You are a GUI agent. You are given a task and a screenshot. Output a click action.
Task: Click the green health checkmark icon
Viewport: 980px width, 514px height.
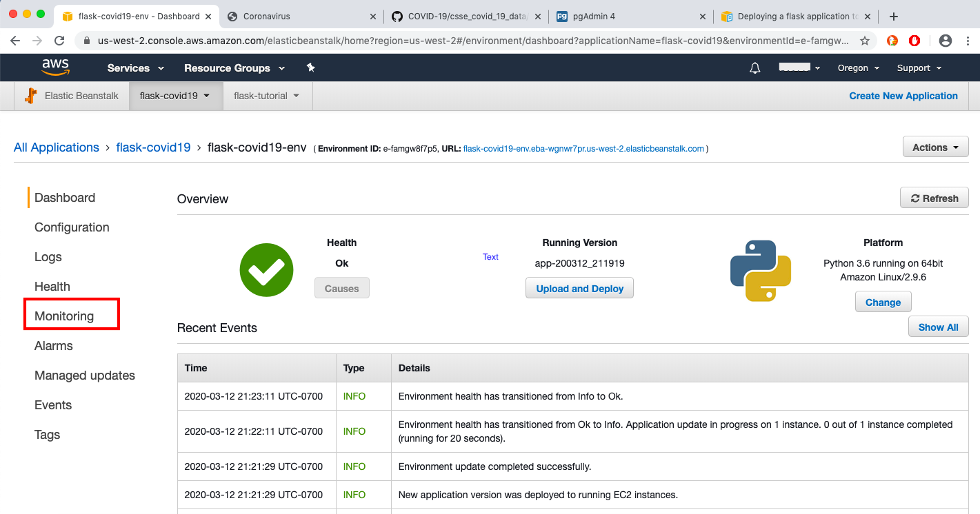coord(266,270)
